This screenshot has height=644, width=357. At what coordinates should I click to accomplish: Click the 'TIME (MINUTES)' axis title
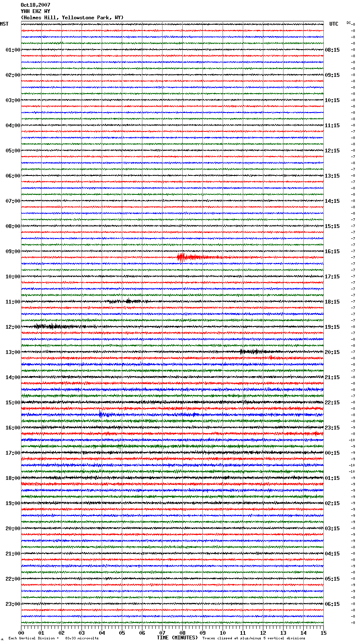coord(177,638)
